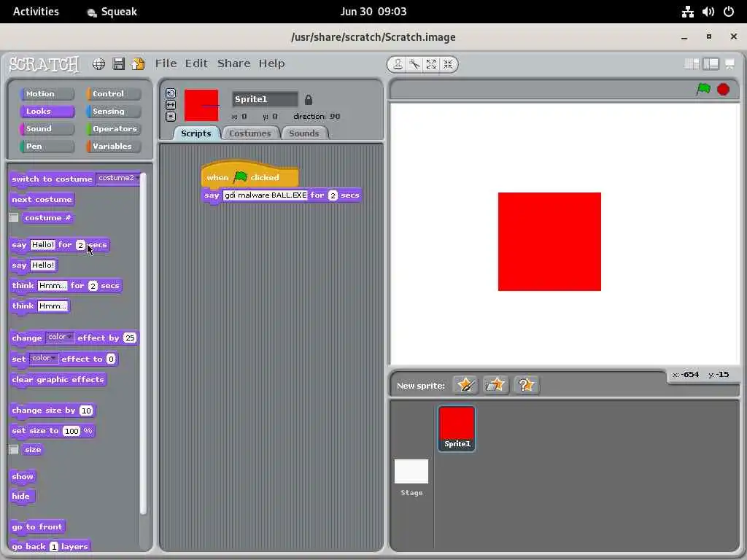Get a surprise sprite
Viewport: 747px width, 560px height.
pyautogui.click(x=526, y=385)
